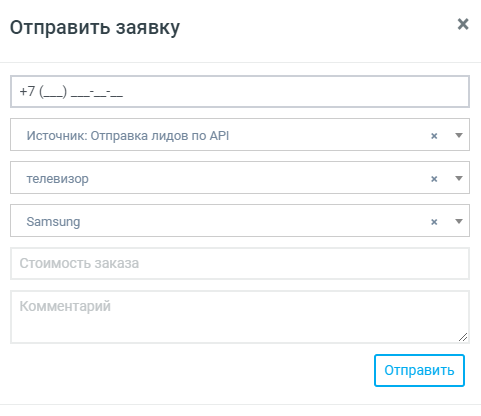Select the Стоимость заказа placeholder text

tap(79, 263)
